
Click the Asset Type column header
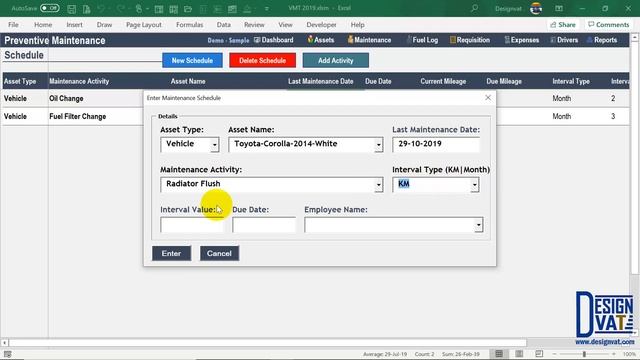click(20, 82)
